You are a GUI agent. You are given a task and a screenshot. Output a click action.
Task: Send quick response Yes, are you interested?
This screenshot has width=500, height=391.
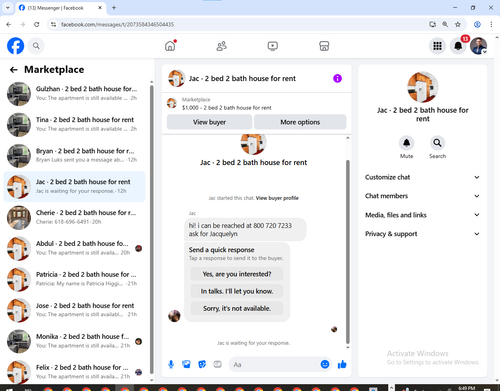(x=237, y=274)
